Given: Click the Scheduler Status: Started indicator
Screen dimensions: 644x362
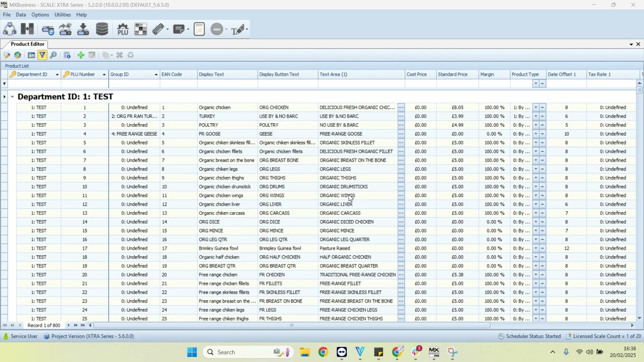Looking at the screenshot, I should pyautogui.click(x=529, y=336).
